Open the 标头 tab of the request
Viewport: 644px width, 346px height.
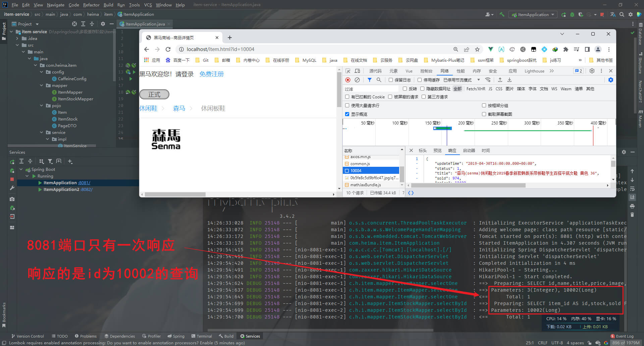point(423,150)
